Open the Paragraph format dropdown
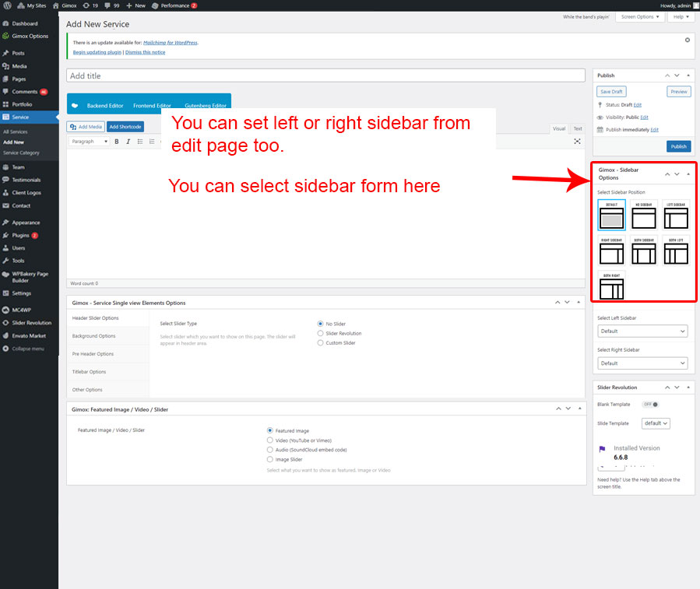Screen dimensions: 700x589 90,142
